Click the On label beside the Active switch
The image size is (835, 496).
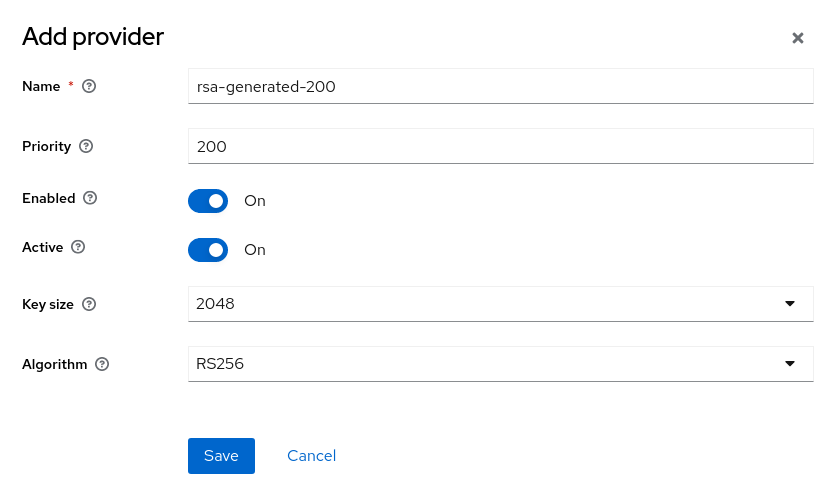point(255,250)
